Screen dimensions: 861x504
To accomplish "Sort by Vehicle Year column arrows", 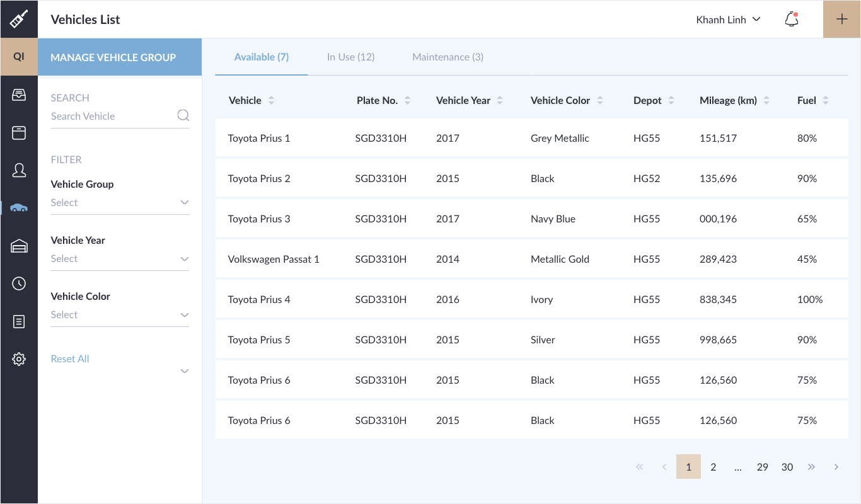I will [x=500, y=100].
